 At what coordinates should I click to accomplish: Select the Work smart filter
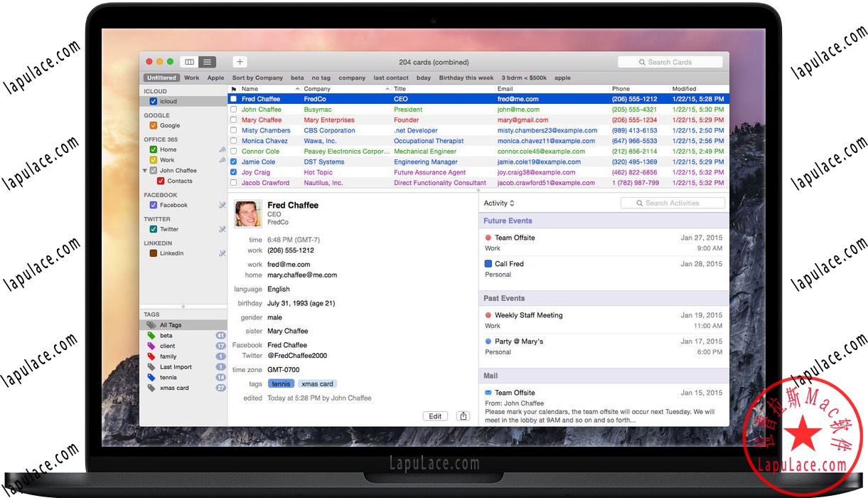(192, 78)
